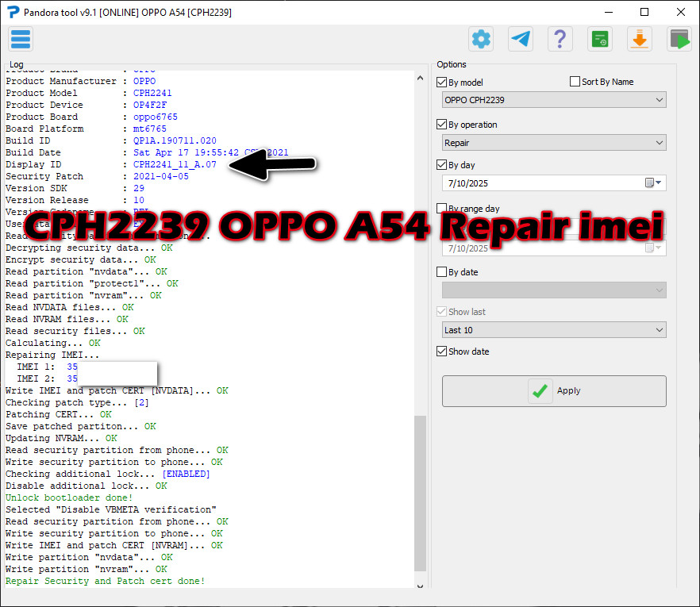This screenshot has width=700, height=607.
Task: Uncheck the By day checkbox
Action: (x=441, y=165)
